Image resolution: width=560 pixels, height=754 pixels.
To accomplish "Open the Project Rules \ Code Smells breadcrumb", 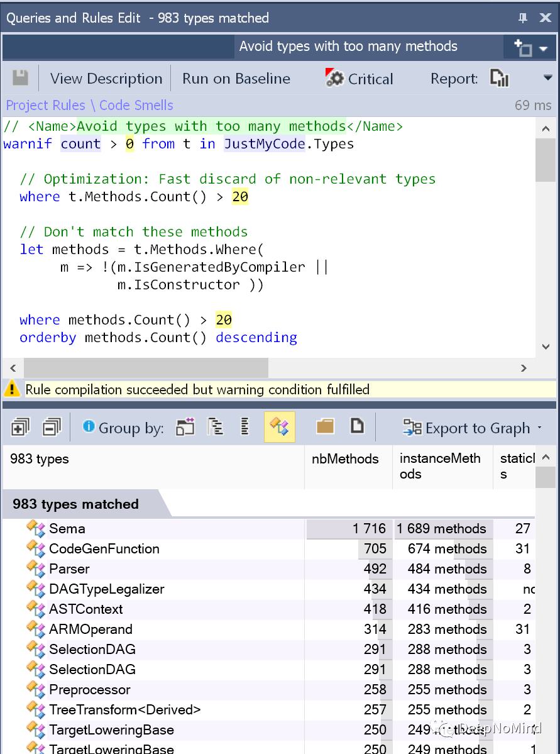I will [x=90, y=105].
